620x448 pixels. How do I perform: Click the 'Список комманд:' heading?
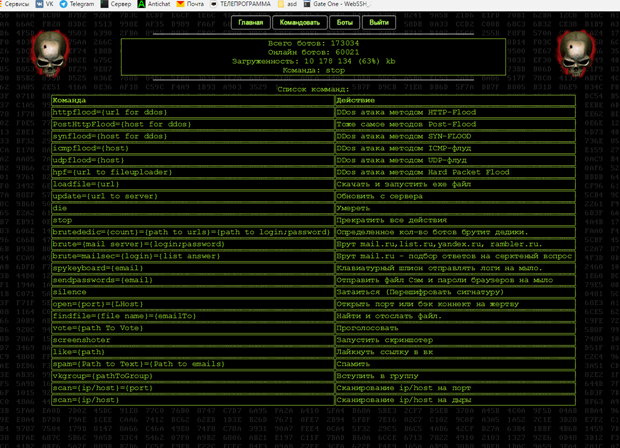pos(313,89)
